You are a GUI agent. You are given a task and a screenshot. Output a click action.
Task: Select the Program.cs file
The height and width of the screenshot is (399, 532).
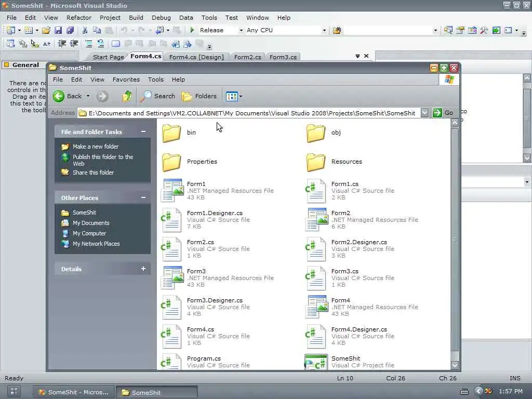(x=206, y=362)
